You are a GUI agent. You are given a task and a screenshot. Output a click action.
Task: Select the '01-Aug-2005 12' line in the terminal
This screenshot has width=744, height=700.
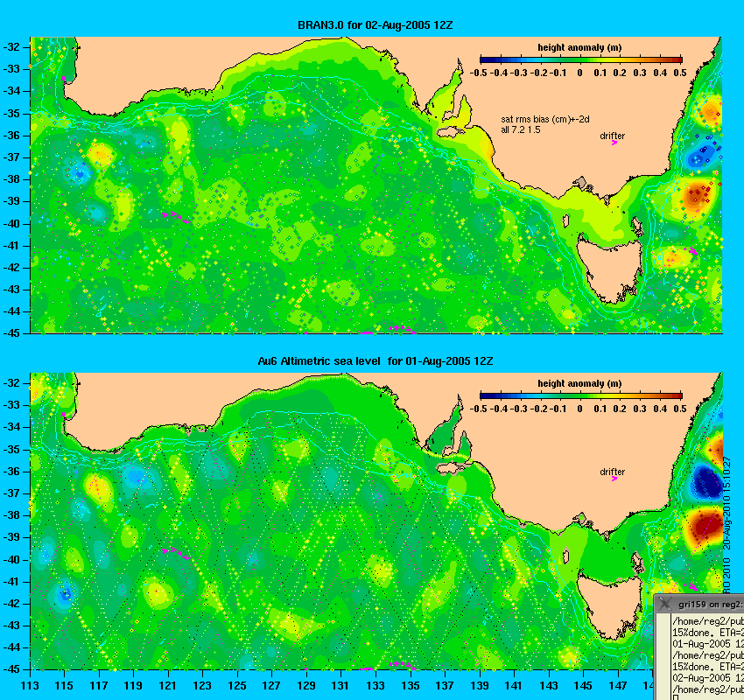click(708, 644)
